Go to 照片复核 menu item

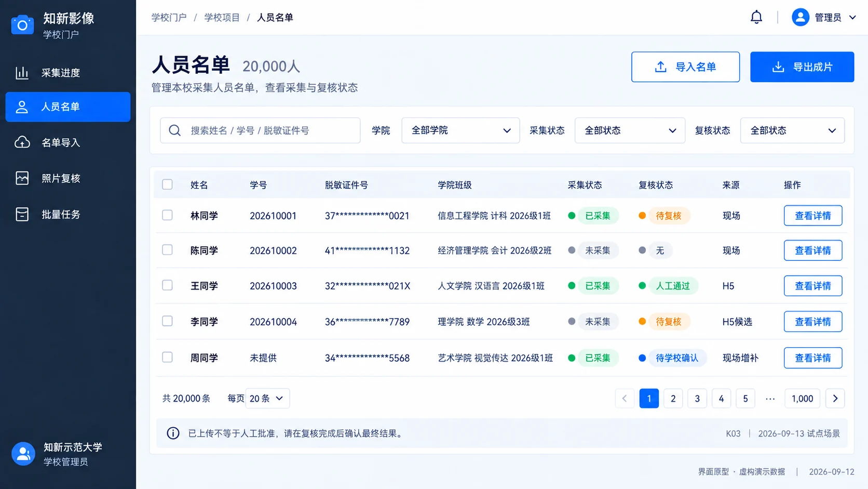point(68,178)
